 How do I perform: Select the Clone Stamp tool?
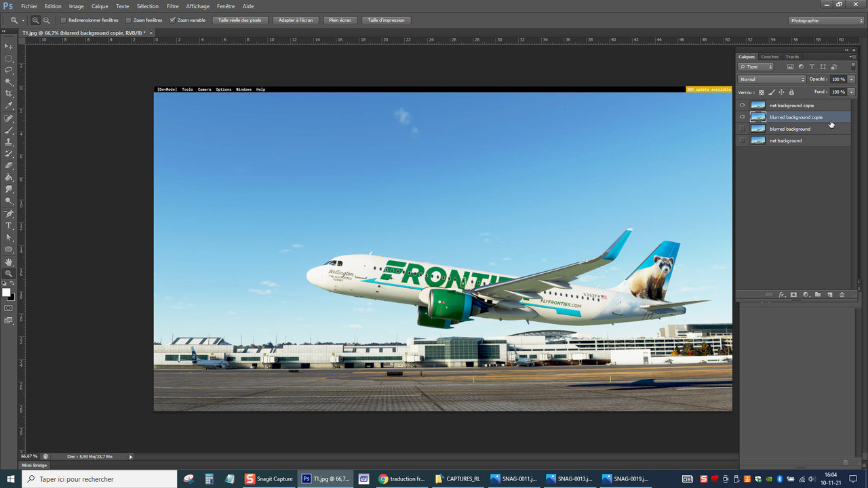(x=9, y=142)
